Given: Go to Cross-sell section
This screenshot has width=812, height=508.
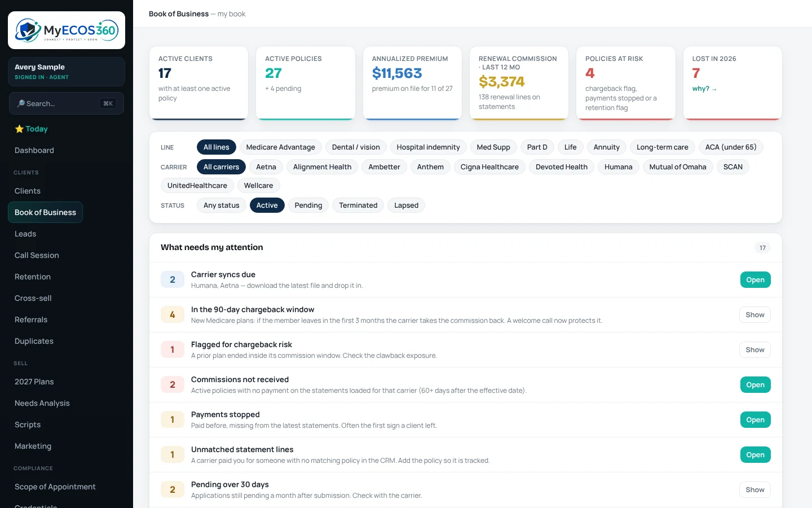Looking at the screenshot, I should (33, 298).
